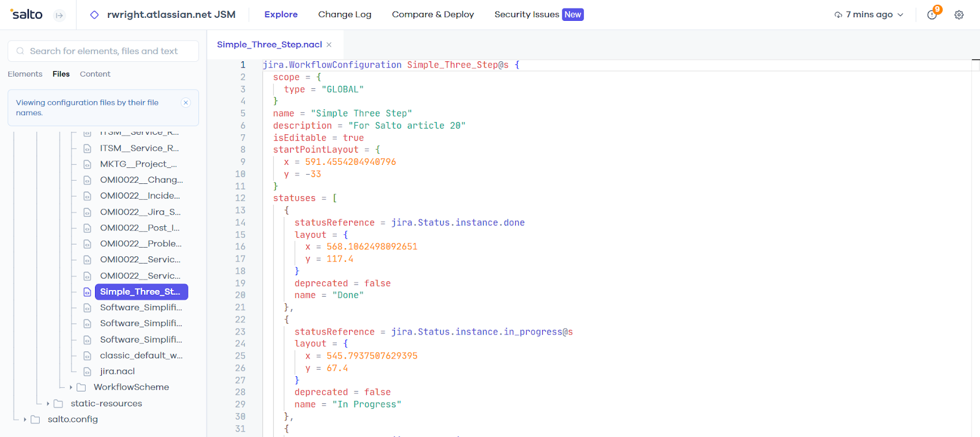
Task: Select static-resources folder row
Action: point(107,403)
